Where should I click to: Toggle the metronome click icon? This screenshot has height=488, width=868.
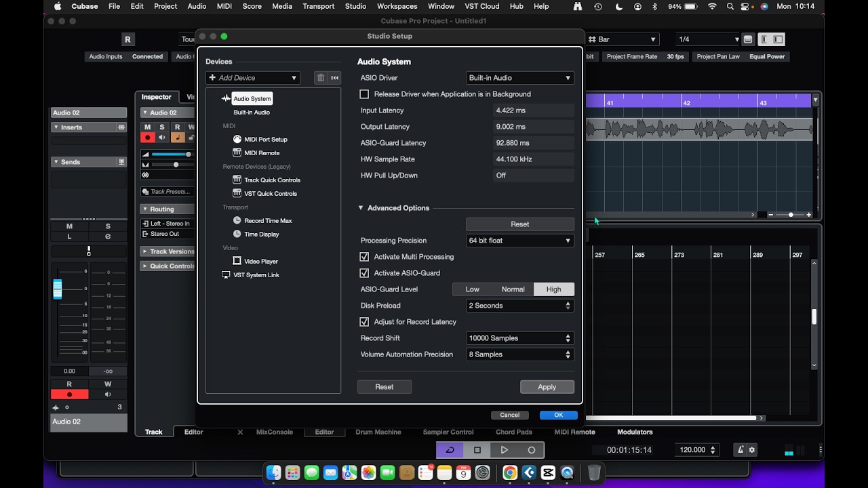[741, 450]
